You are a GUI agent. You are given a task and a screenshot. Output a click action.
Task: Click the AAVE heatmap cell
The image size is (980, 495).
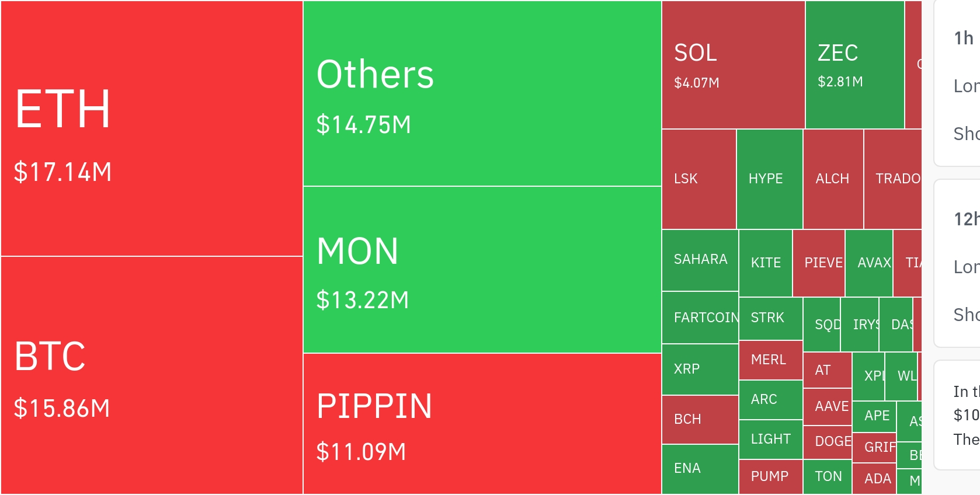(828, 406)
